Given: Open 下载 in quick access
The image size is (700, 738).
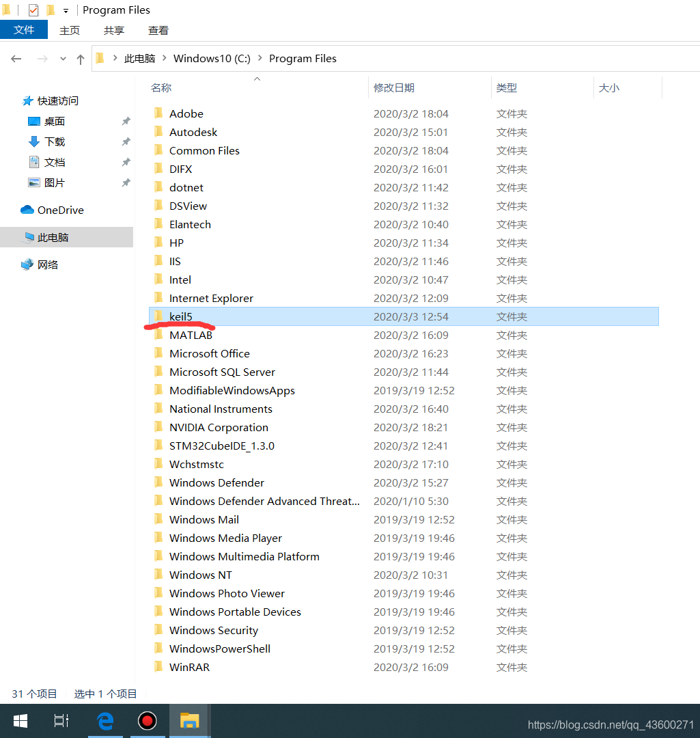Looking at the screenshot, I should [x=55, y=141].
